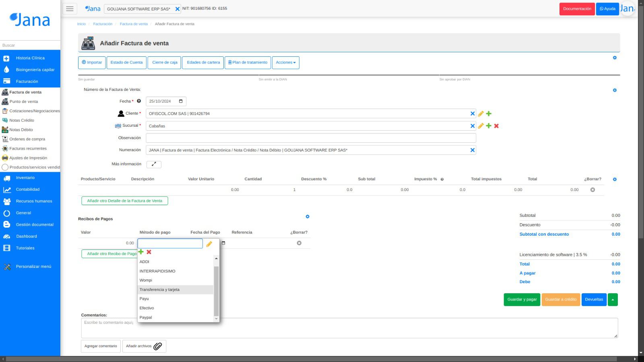Clear the Cliente field with the X
644x362 pixels.
pyautogui.click(x=473, y=114)
